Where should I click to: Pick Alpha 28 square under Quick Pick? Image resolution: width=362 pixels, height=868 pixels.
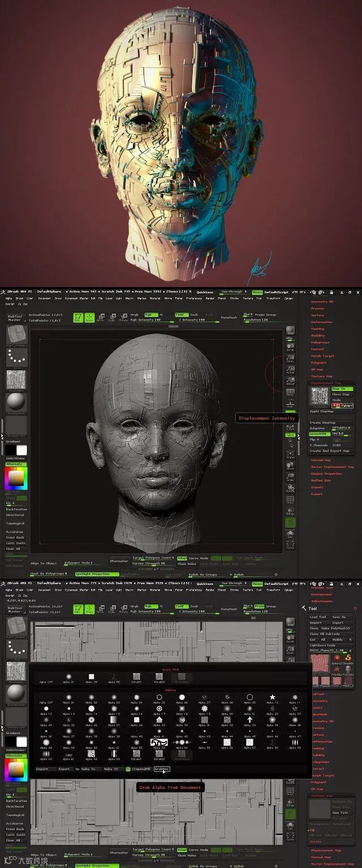tap(91, 678)
